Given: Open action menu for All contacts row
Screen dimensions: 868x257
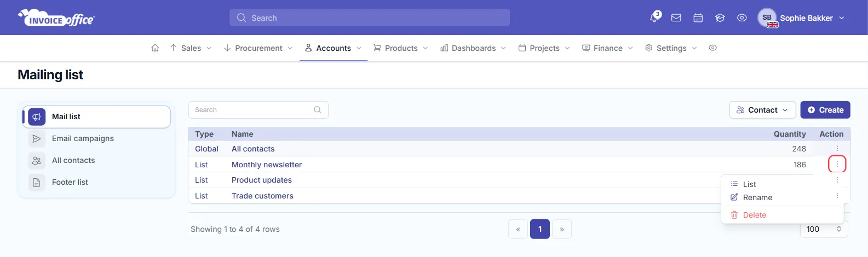Looking at the screenshot, I should (837, 149).
